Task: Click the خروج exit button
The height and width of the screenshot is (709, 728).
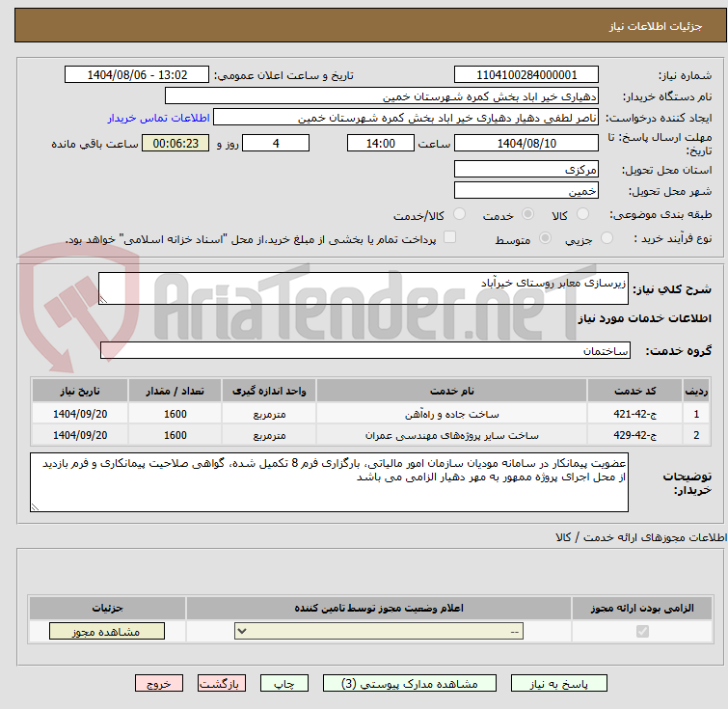Action: coord(159,684)
